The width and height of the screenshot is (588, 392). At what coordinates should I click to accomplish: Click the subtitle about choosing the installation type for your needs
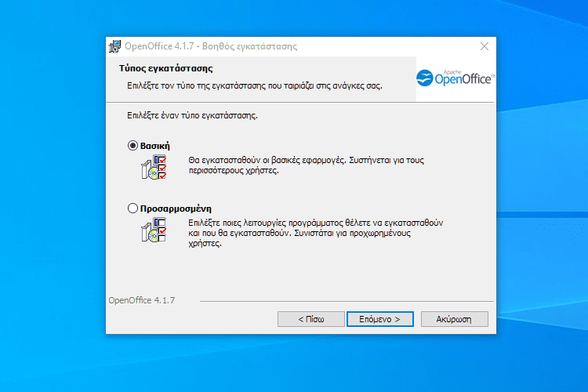255,86
